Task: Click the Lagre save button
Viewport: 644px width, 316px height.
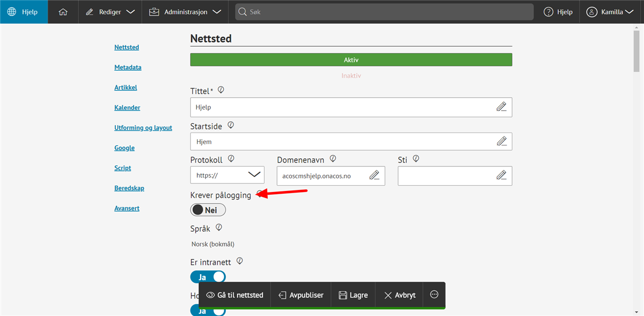Action: tap(353, 295)
